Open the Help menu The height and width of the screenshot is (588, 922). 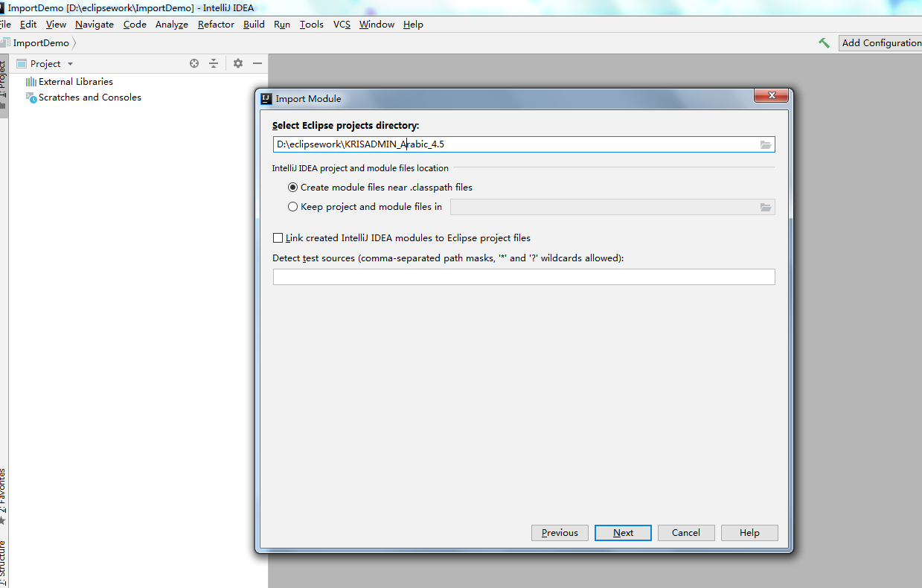pyautogui.click(x=413, y=25)
